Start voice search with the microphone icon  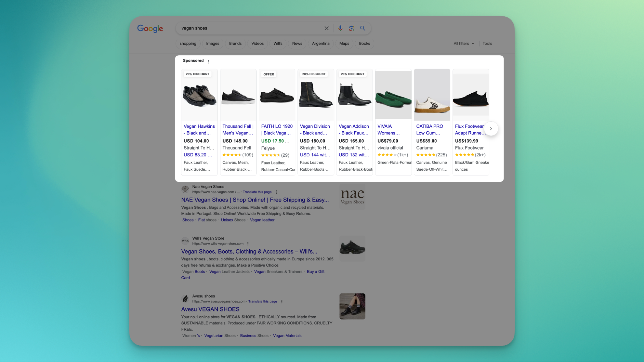click(x=340, y=28)
